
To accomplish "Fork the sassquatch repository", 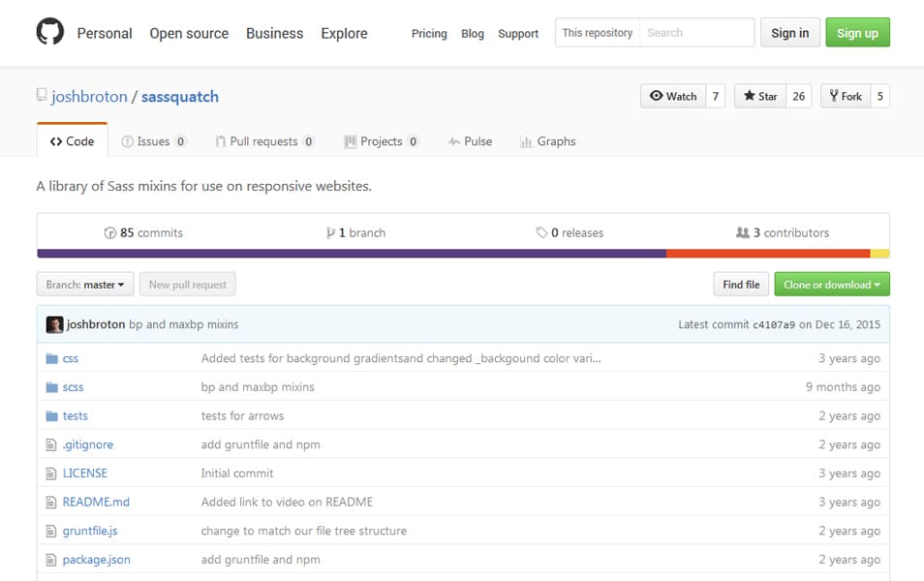I will (x=846, y=96).
